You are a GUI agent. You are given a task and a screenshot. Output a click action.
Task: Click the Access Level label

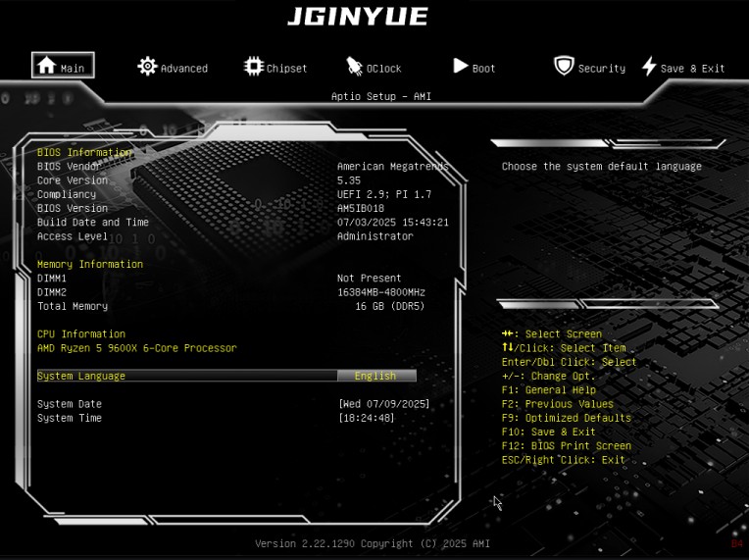pyautogui.click(x=73, y=236)
